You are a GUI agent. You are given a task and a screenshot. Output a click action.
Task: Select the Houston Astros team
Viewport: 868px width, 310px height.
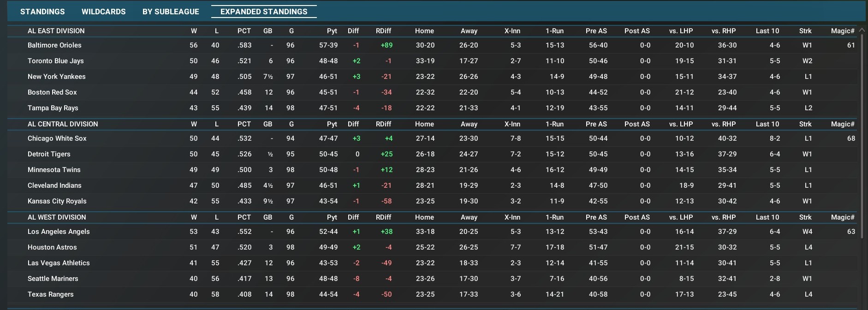(x=52, y=247)
